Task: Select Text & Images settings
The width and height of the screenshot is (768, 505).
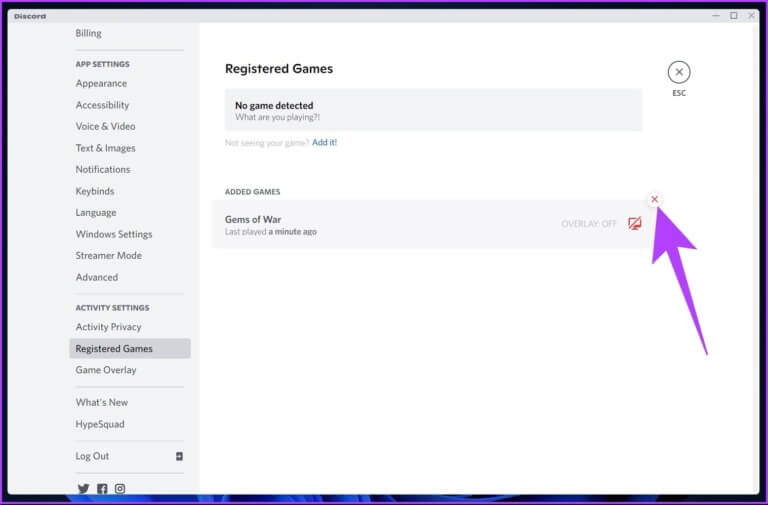Action: click(105, 148)
